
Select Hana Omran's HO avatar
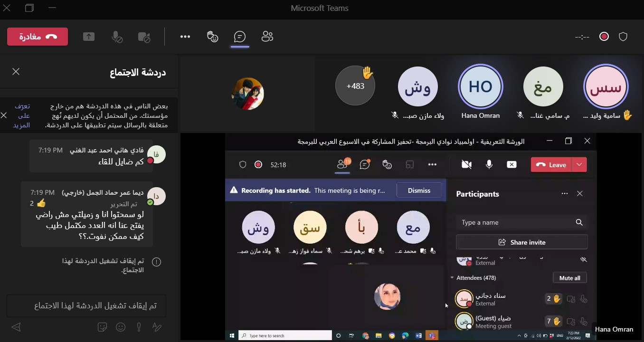tap(481, 86)
